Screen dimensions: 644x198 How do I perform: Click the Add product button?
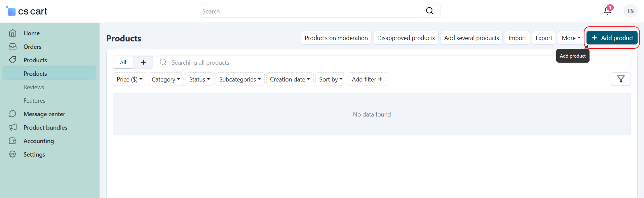[x=612, y=38]
